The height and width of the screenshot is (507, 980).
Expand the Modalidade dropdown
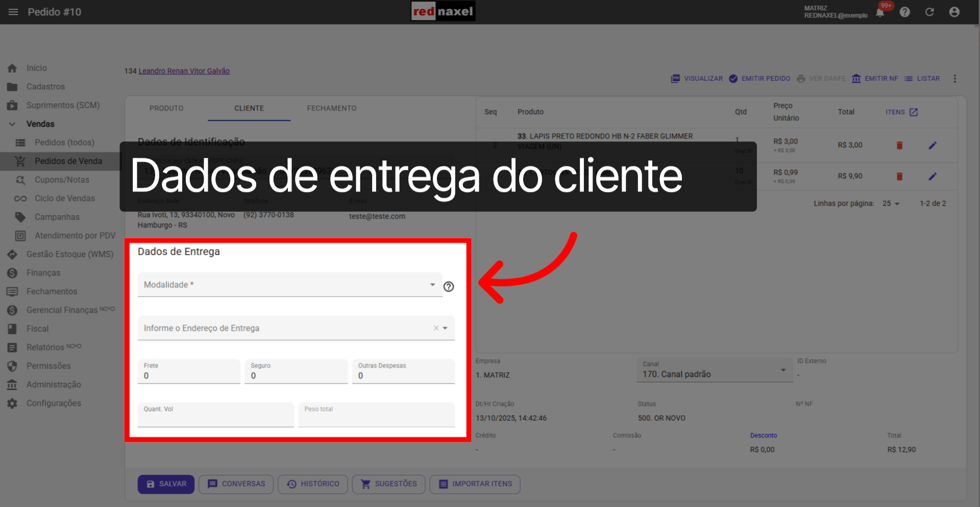tap(432, 284)
